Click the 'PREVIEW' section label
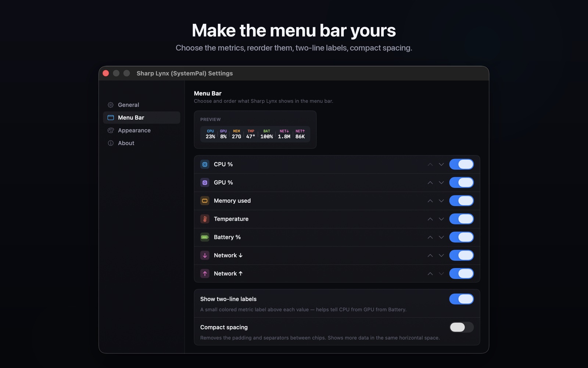The height and width of the screenshot is (368, 588). pos(211,120)
